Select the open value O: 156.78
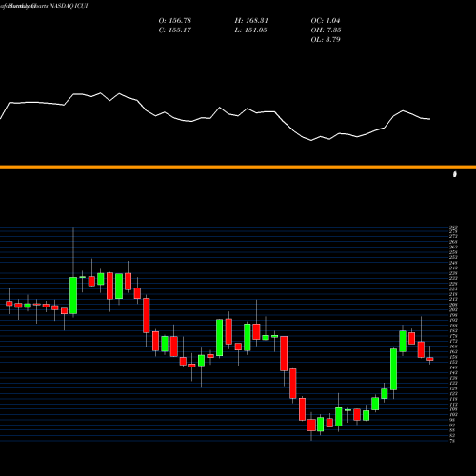Image resolution: width=476 pixels, height=476 pixels. click(175, 21)
